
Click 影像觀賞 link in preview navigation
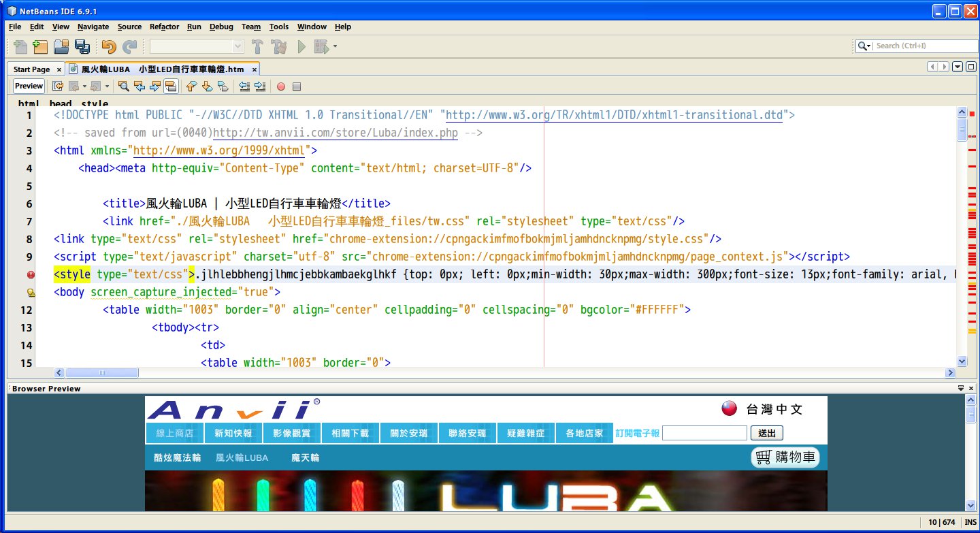pos(291,433)
